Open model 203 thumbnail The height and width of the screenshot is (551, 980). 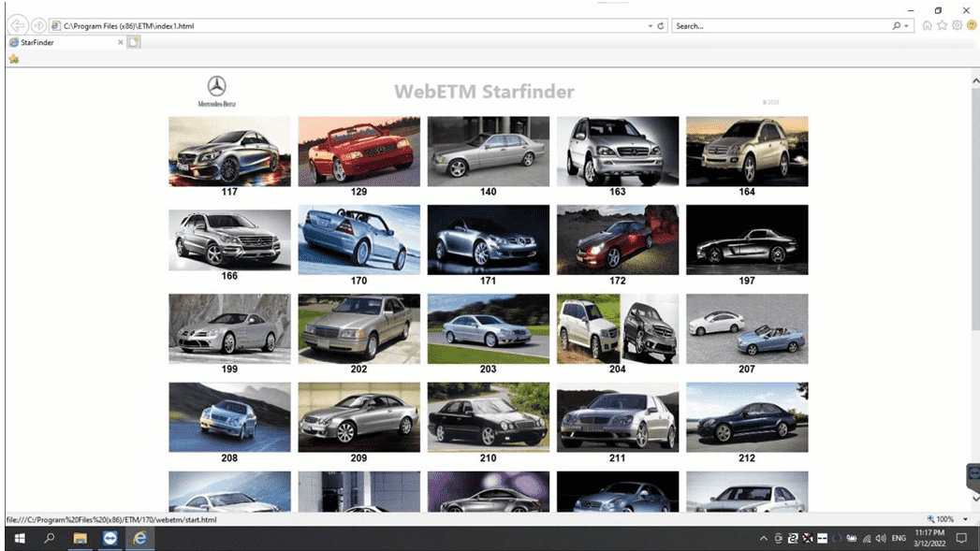(x=488, y=328)
